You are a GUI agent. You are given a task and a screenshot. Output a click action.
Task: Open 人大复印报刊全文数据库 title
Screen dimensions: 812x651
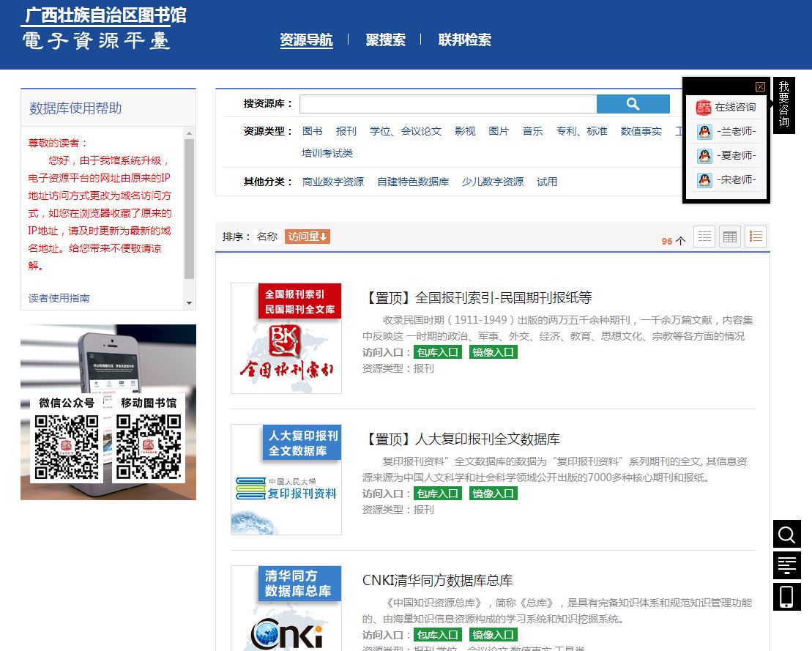(461, 439)
